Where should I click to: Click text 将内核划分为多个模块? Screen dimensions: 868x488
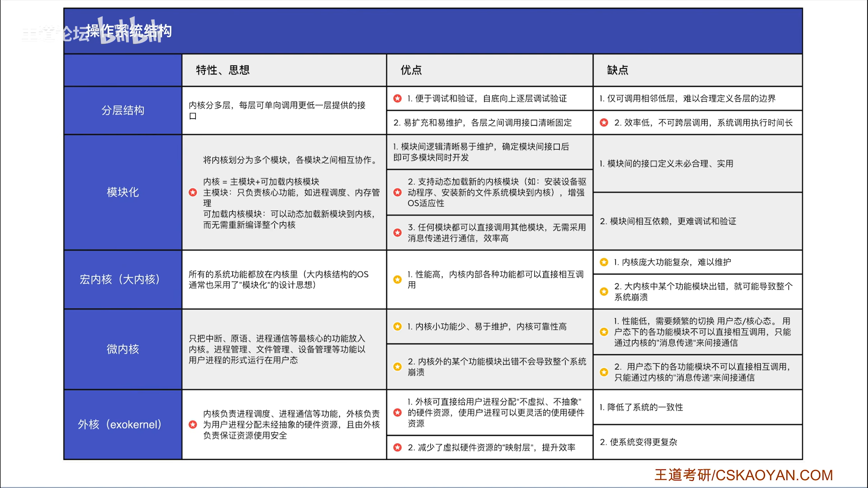pos(290,160)
